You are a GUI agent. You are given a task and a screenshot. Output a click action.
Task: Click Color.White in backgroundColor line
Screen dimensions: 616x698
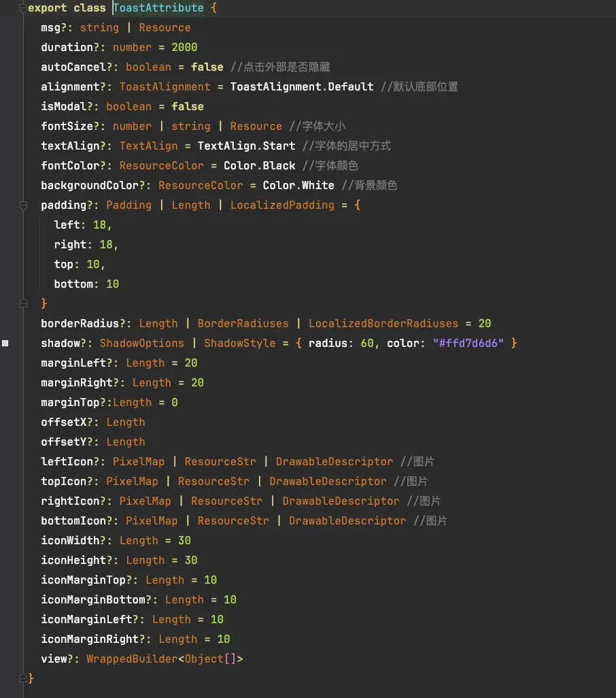tap(298, 186)
